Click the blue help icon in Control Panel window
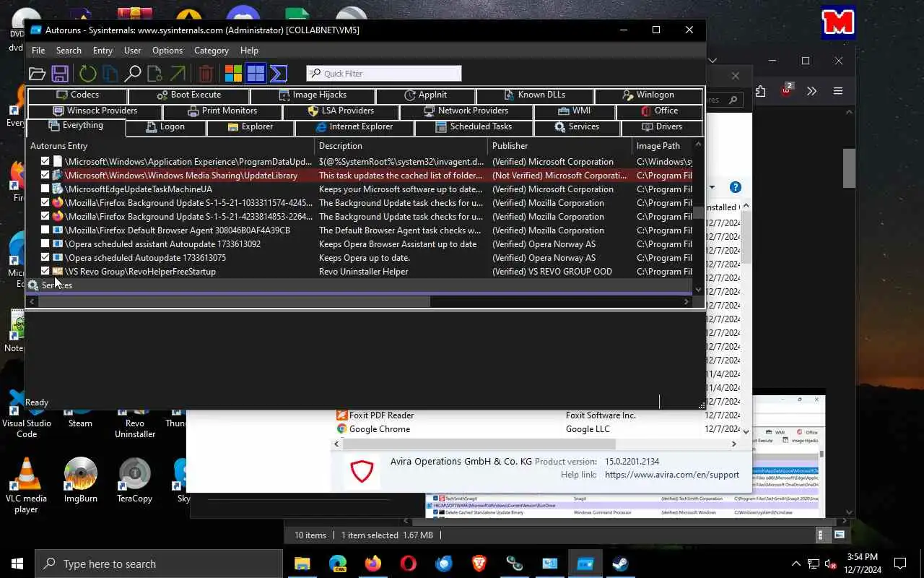This screenshot has height=578, width=924. (735, 187)
